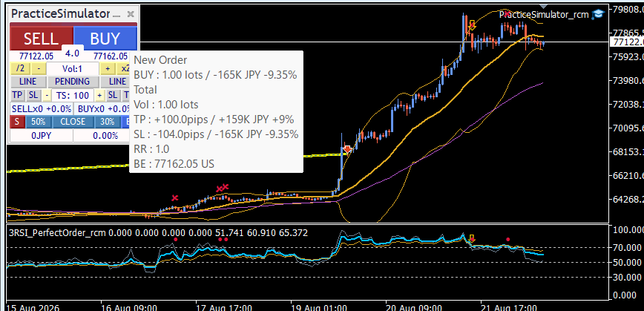Close 50% of the position
The width and height of the screenshot is (644, 311).
coord(38,122)
